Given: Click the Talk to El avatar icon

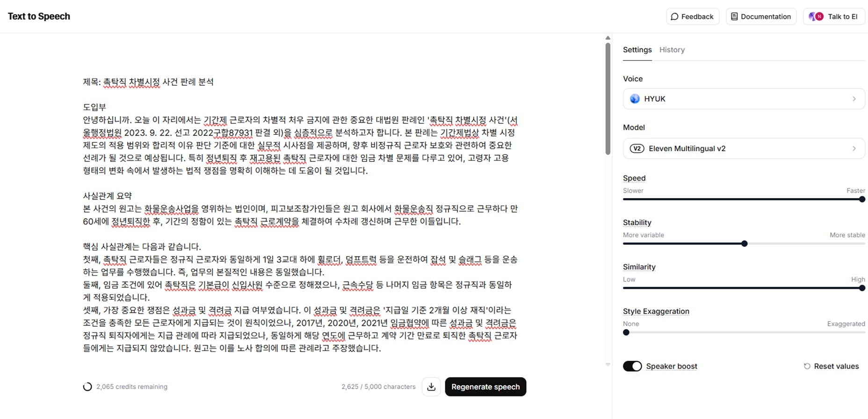Looking at the screenshot, I should point(816,16).
